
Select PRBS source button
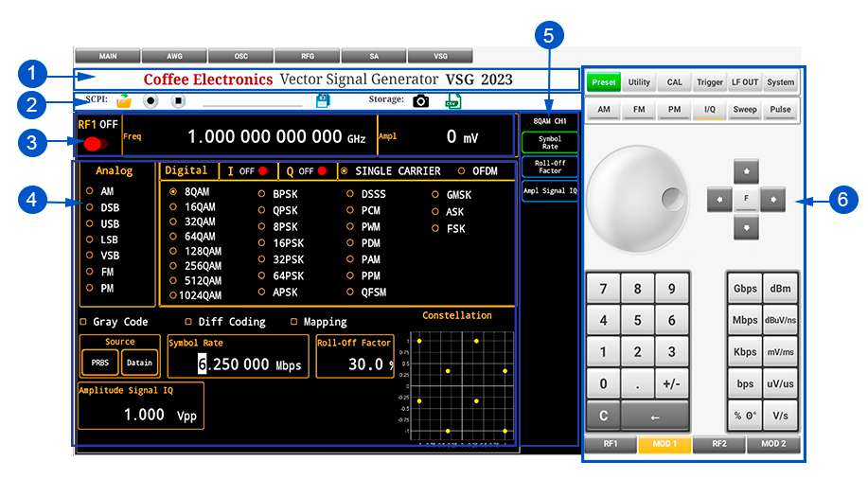click(x=100, y=363)
